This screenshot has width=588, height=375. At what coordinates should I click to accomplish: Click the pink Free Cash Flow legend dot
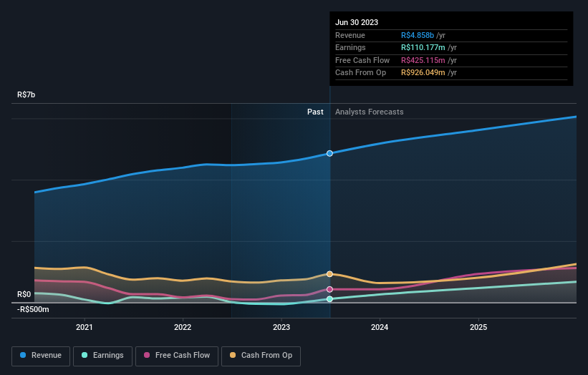pyautogui.click(x=147, y=355)
